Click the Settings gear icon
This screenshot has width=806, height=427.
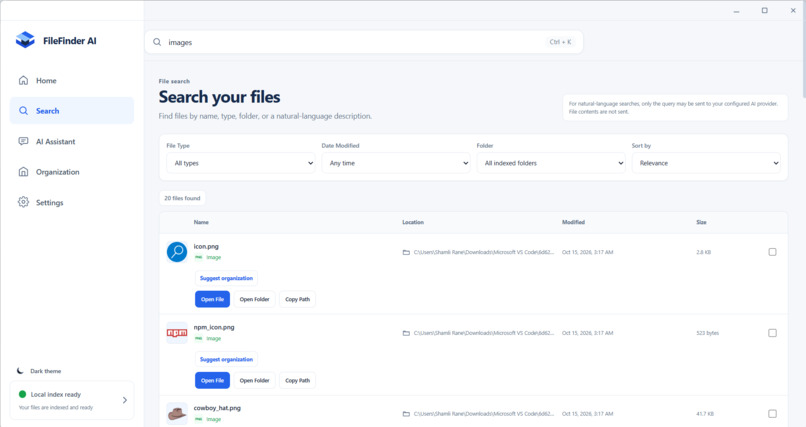click(x=23, y=202)
